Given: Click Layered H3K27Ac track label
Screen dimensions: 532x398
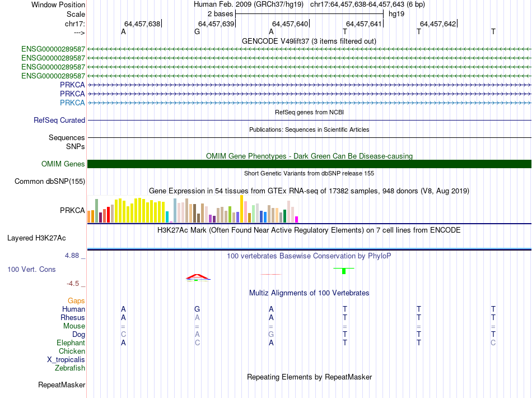Looking at the screenshot, I should (x=36, y=238).
